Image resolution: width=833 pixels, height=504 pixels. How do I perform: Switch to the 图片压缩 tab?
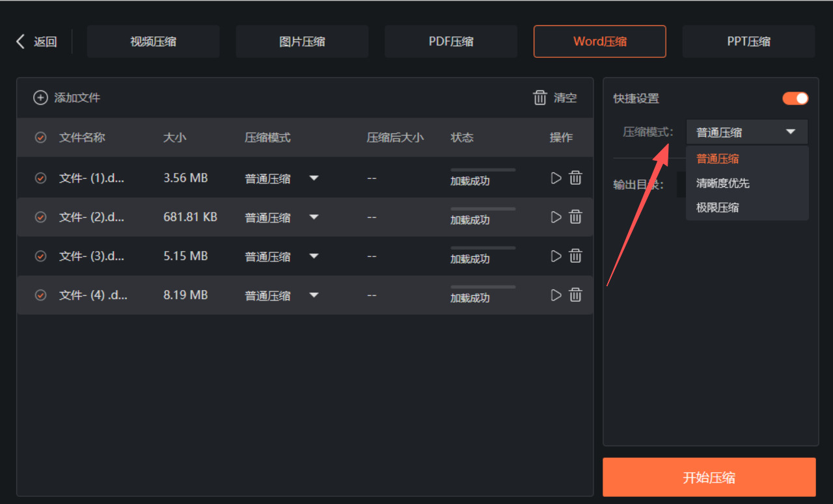(302, 42)
